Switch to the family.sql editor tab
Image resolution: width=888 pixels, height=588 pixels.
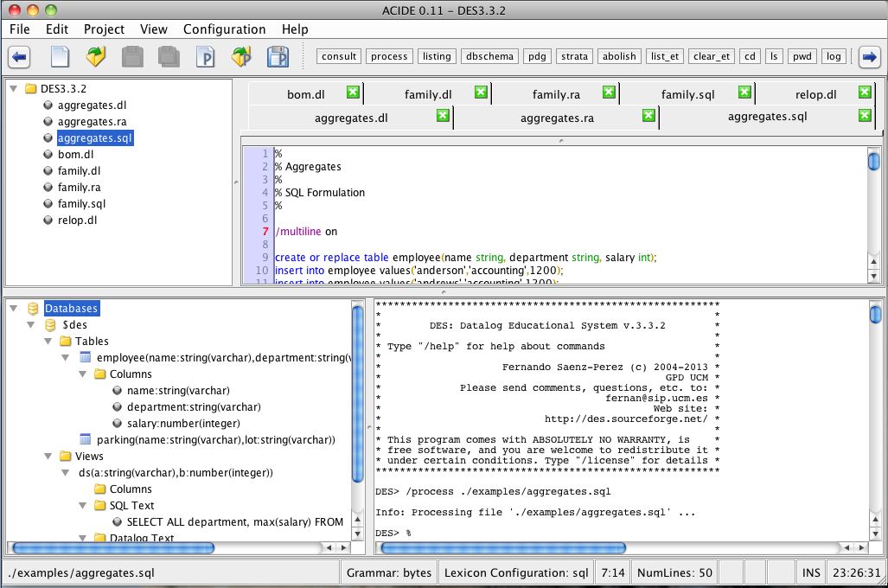pos(687,94)
